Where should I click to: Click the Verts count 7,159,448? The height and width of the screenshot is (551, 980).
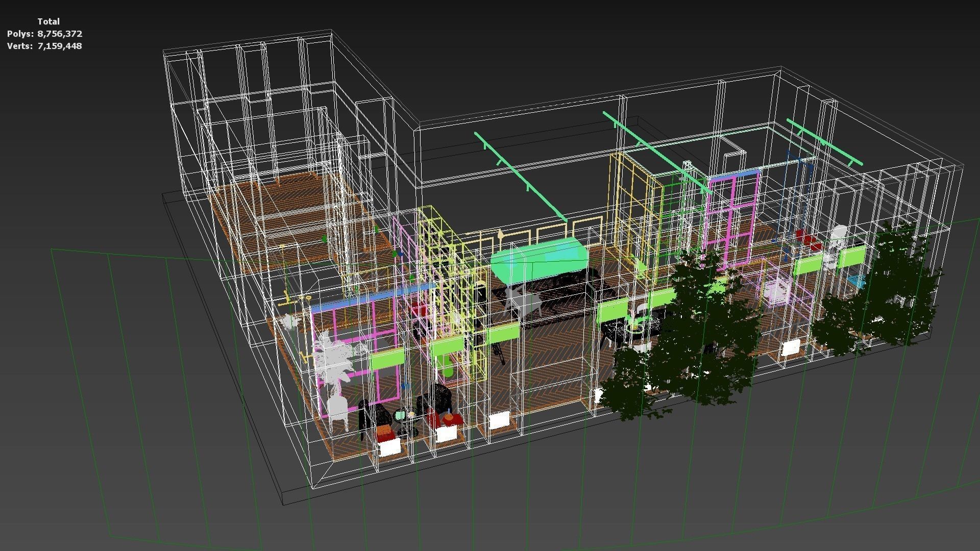pos(60,46)
